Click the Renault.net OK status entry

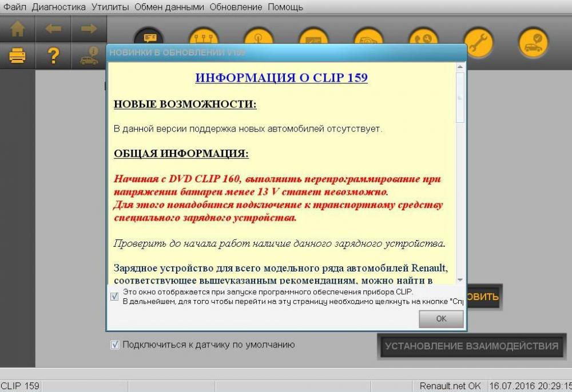tap(450, 386)
